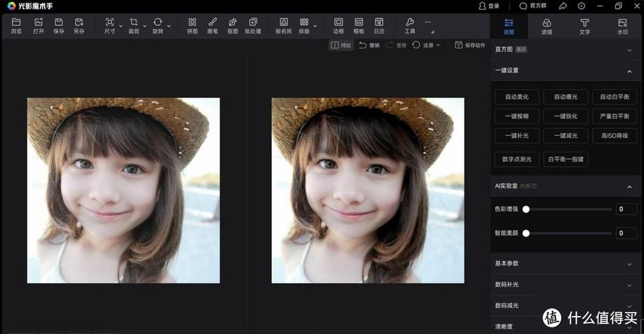Open the 浏览 browse folder icon

point(16,26)
